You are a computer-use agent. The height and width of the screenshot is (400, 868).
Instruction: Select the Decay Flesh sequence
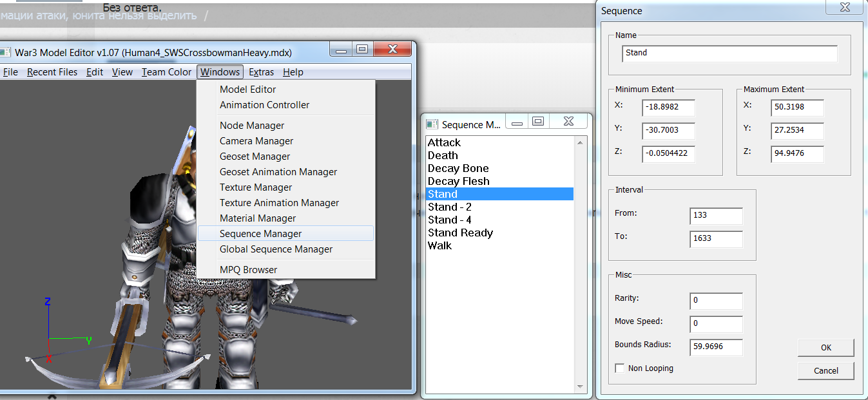[x=500, y=181]
